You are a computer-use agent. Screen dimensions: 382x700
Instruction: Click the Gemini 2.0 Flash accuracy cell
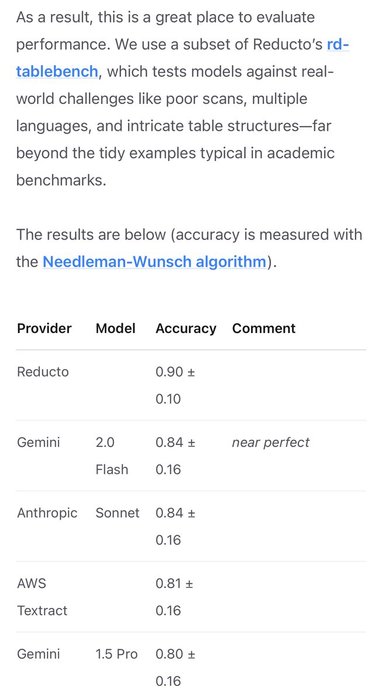click(175, 456)
